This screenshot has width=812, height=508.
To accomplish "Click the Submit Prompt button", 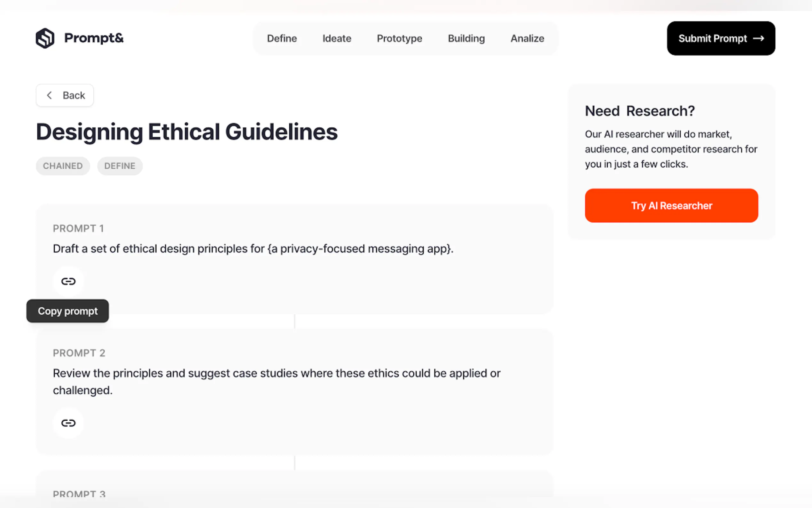I will coord(721,38).
